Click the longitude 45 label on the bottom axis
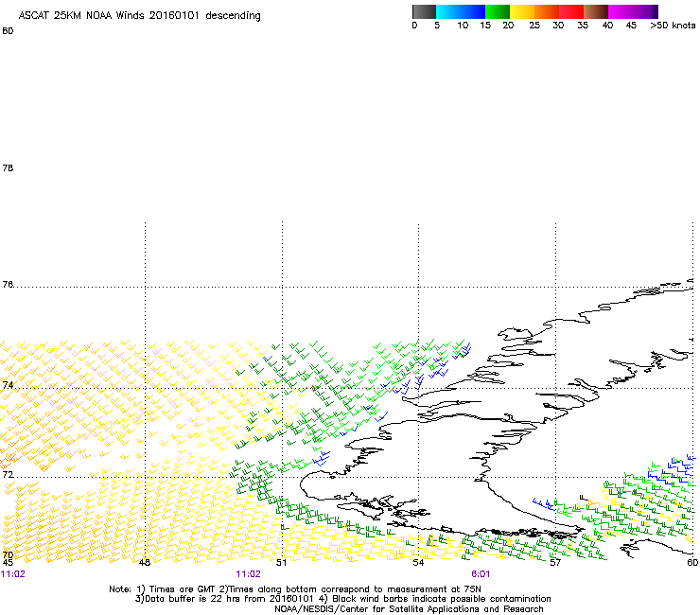The width and height of the screenshot is (700, 615). (8, 563)
